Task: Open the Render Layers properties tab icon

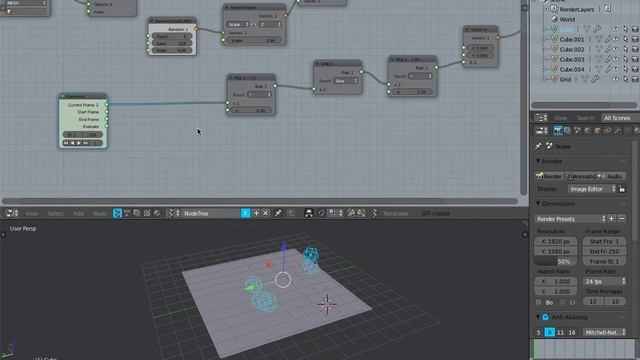Action: [x=568, y=131]
